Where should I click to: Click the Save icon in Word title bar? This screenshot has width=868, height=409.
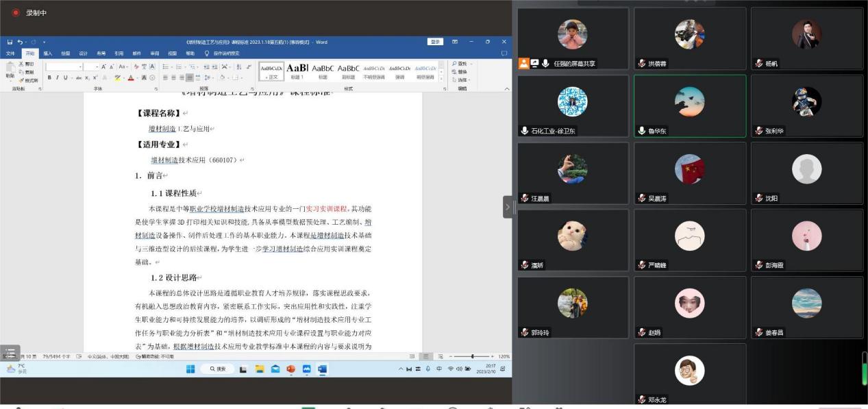pos(10,42)
